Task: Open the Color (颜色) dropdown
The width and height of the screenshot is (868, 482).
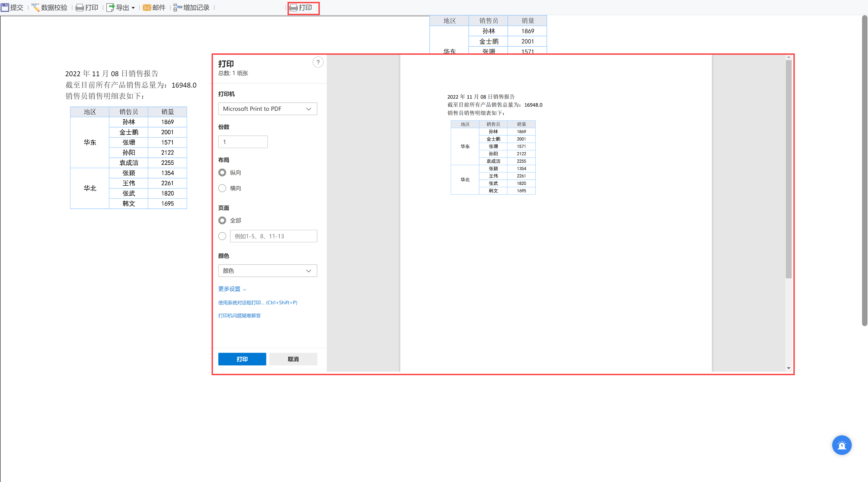Action: [x=267, y=271]
